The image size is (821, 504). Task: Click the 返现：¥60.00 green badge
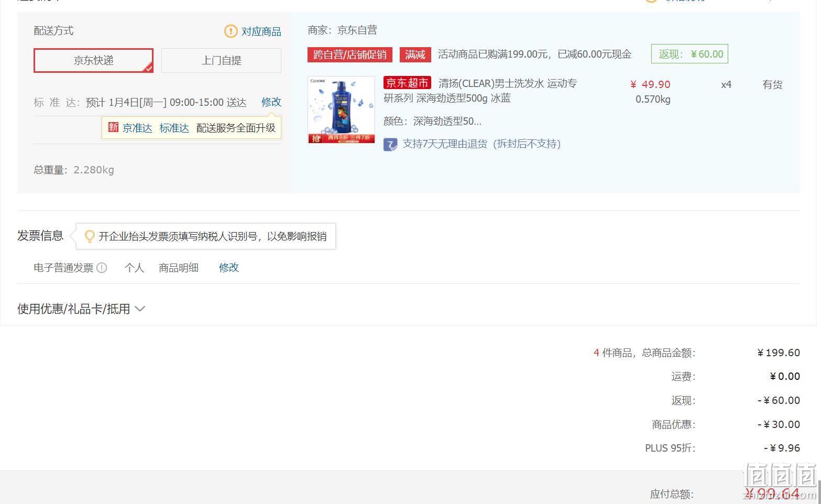click(689, 54)
